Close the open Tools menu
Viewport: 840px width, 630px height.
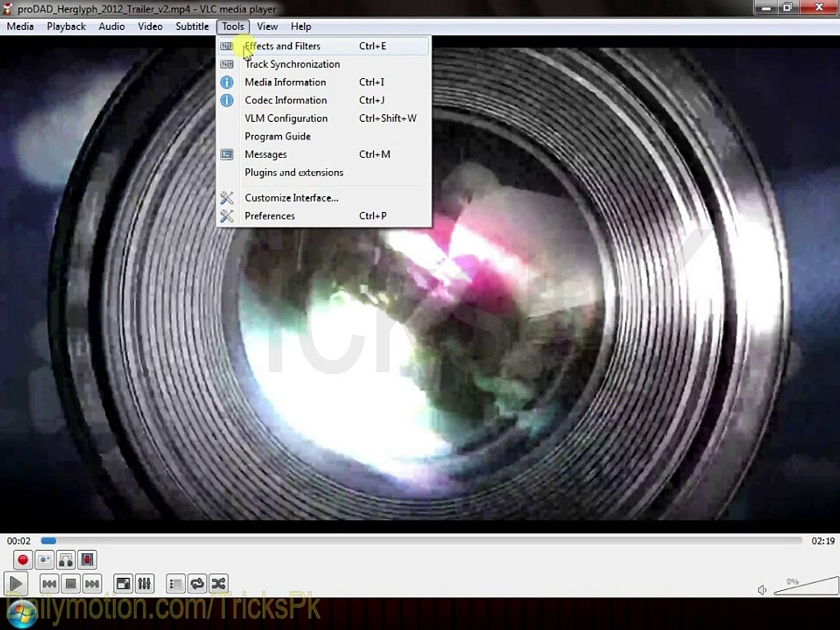pyautogui.click(x=233, y=26)
